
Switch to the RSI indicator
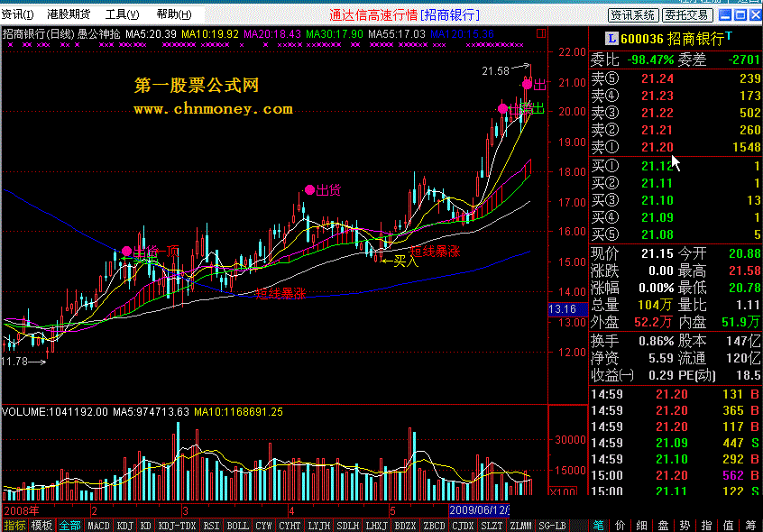pos(211,526)
